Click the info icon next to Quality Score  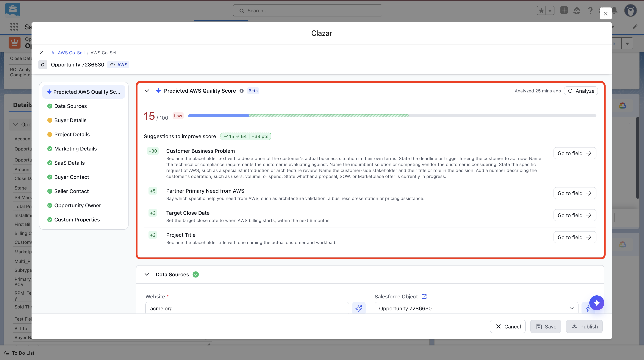click(241, 91)
